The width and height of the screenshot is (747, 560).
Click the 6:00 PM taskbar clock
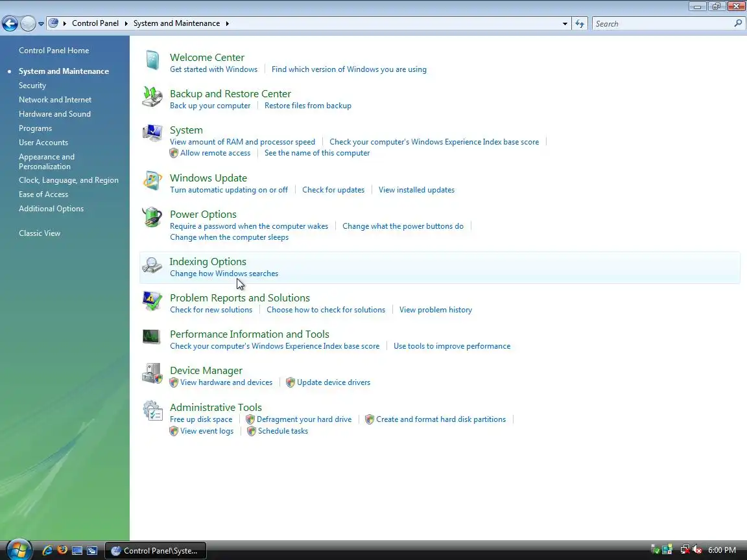[722, 550]
